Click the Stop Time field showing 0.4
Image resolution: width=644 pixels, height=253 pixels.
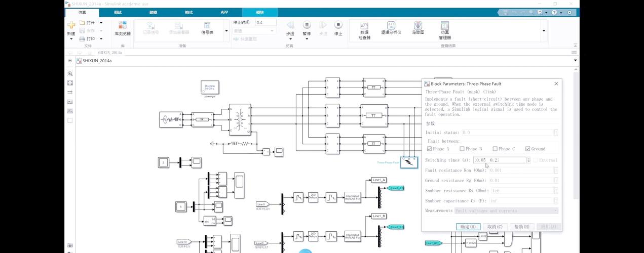[x=266, y=23]
